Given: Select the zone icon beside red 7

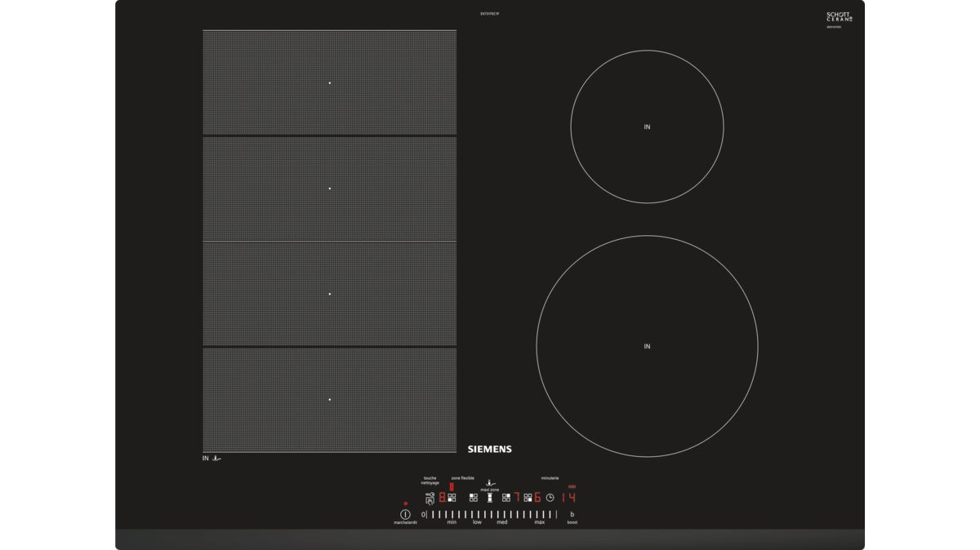Looking at the screenshot, I should [506, 497].
